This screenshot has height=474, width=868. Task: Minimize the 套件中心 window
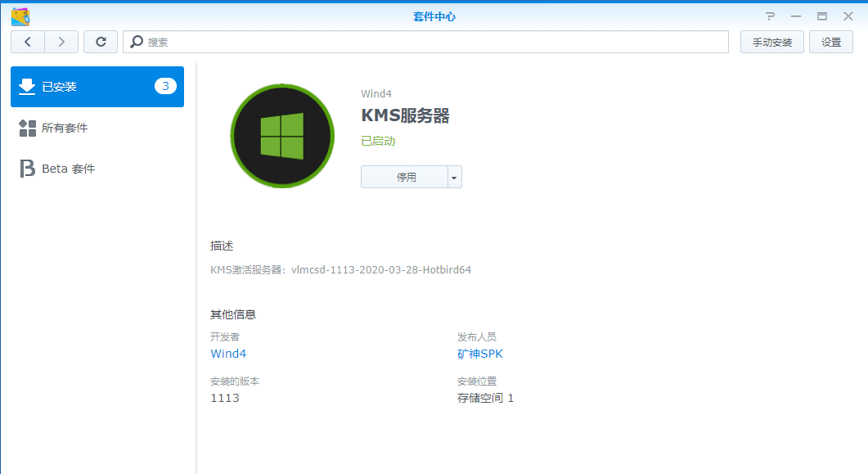pos(796,16)
